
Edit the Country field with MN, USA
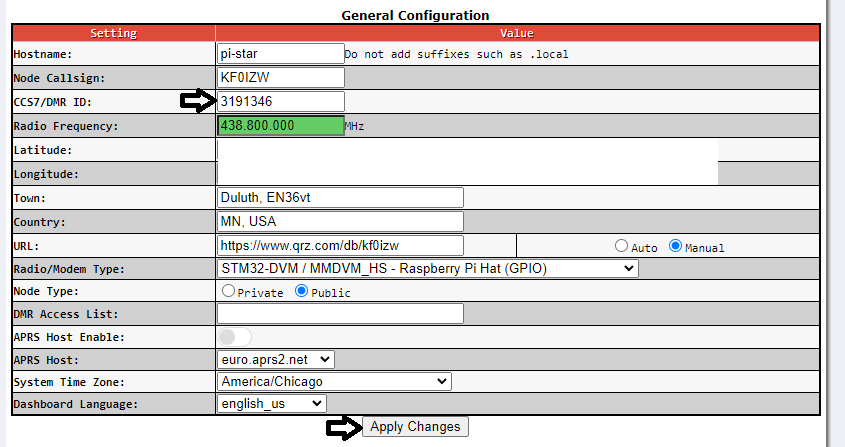tap(340, 221)
